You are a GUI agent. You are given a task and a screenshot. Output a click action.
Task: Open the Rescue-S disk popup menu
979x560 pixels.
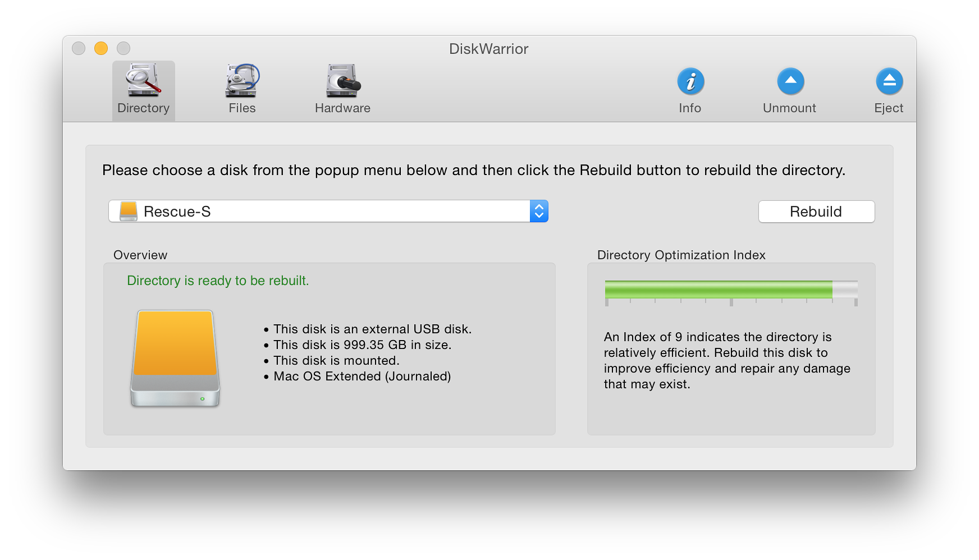328,212
